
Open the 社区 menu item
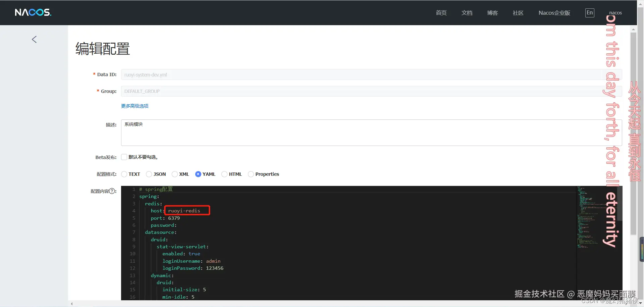pos(518,13)
